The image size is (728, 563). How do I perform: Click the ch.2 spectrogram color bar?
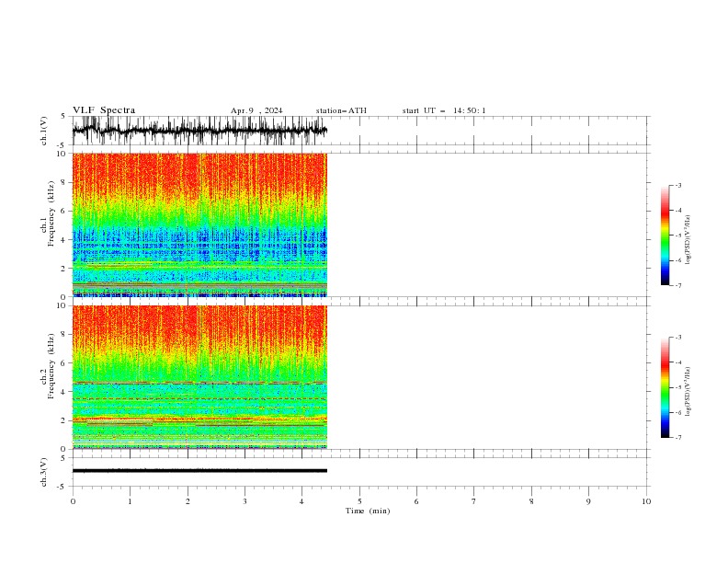click(x=665, y=387)
